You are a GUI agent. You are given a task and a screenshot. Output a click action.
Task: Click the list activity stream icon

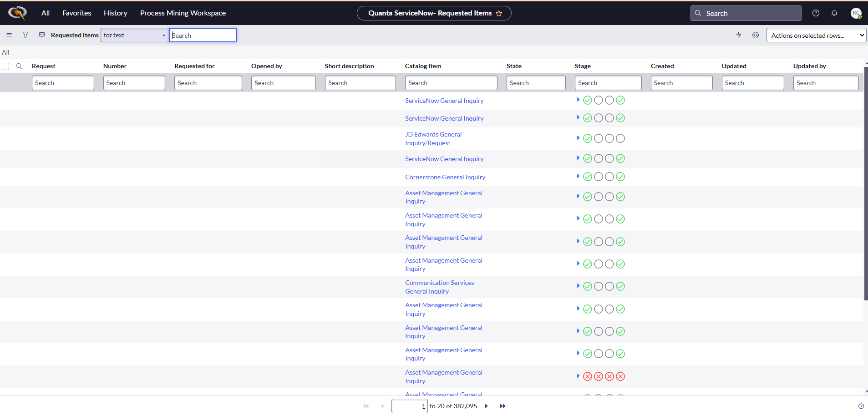pos(739,35)
